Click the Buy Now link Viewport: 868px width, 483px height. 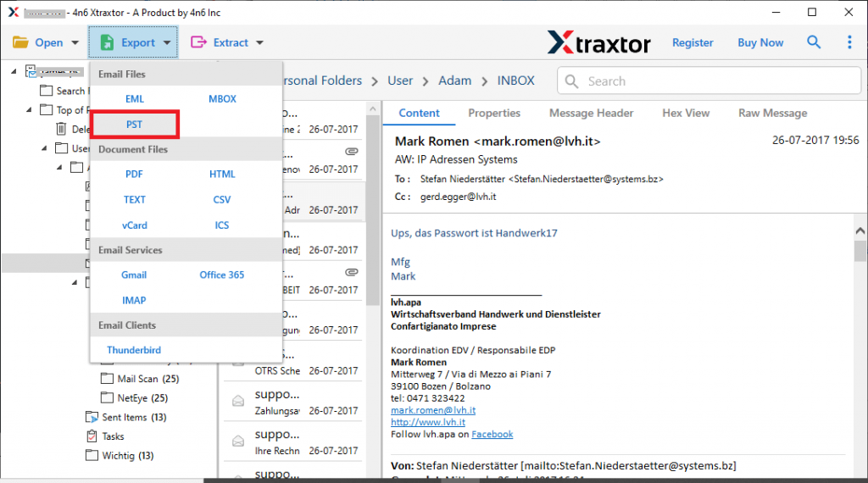coord(760,42)
